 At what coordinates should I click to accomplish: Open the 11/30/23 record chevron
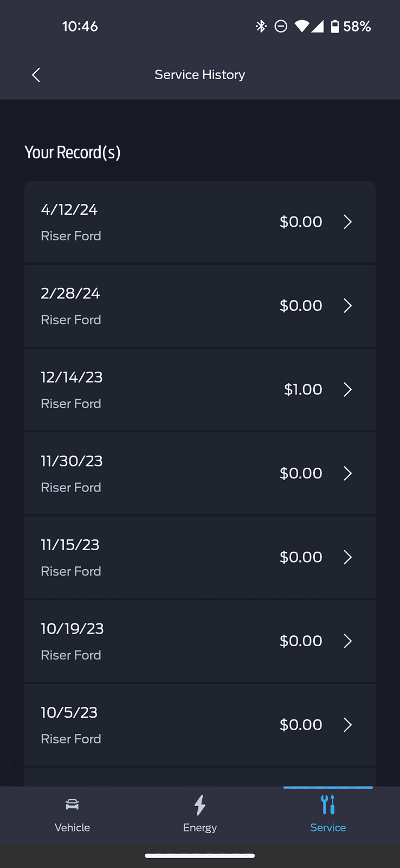348,474
